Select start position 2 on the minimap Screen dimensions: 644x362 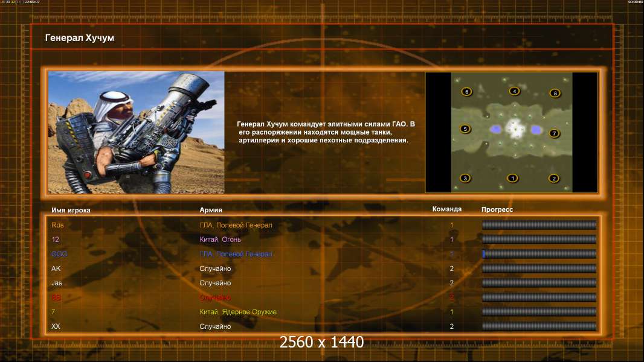pyautogui.click(x=553, y=179)
